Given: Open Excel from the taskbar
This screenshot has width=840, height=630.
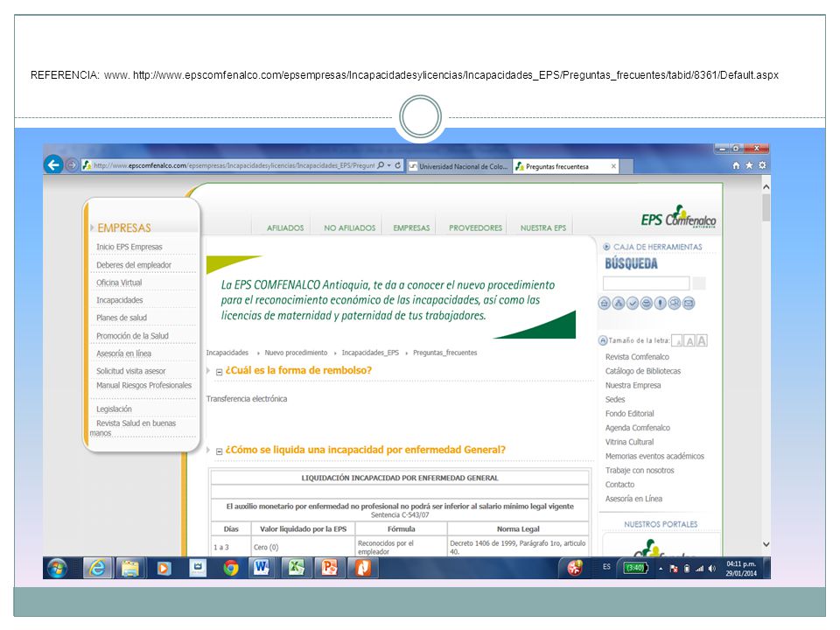Looking at the screenshot, I should click(x=297, y=568).
